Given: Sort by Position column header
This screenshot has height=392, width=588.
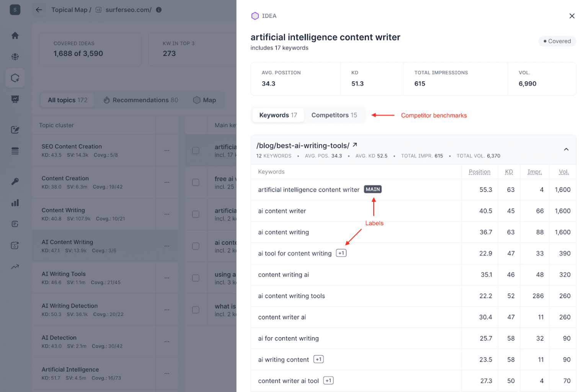Looking at the screenshot, I should point(479,171).
